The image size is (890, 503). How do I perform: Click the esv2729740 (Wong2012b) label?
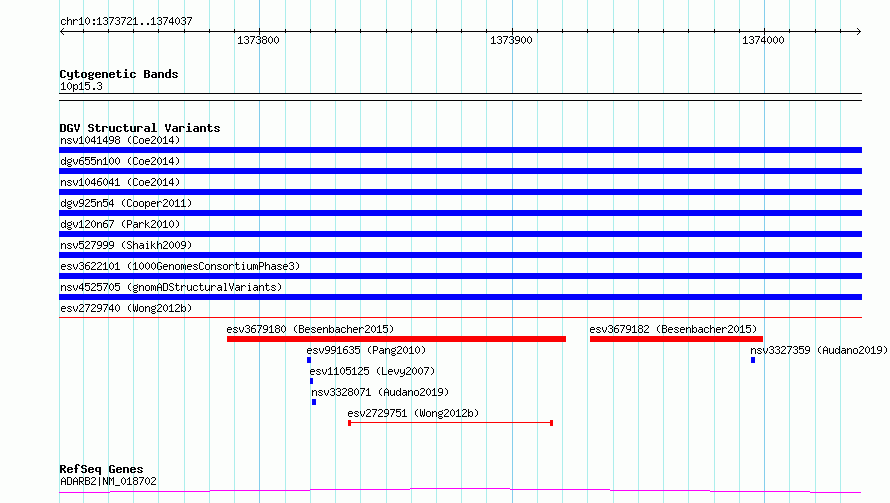pyautogui.click(x=126, y=308)
